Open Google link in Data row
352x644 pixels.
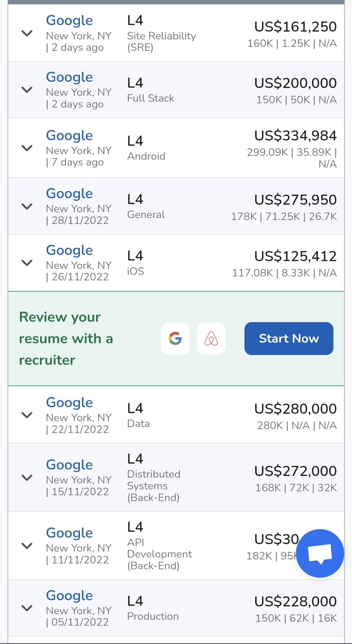[69, 403]
